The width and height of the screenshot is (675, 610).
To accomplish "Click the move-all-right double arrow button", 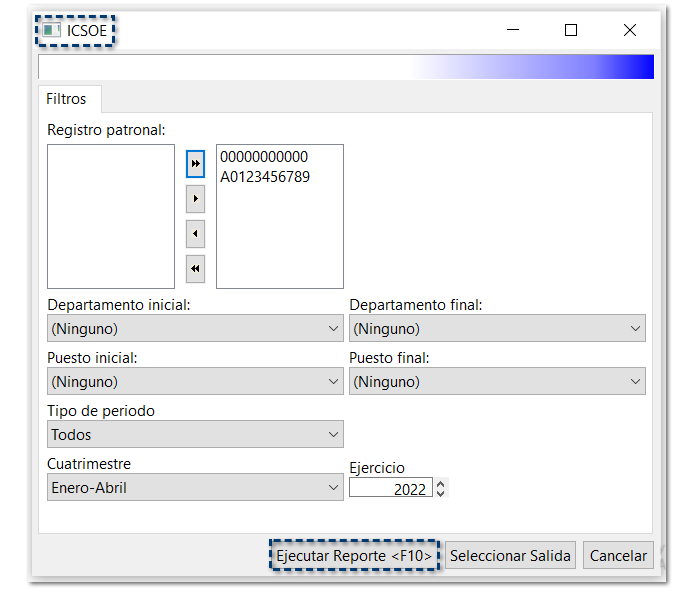I will point(196,163).
